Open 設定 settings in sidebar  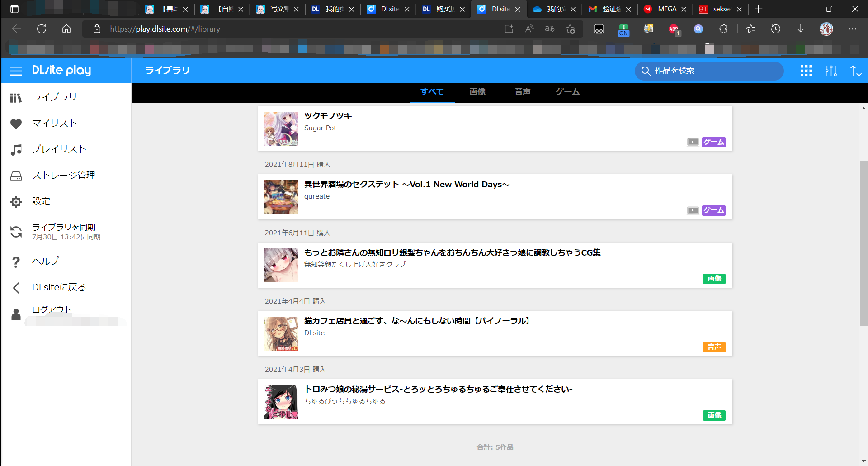[x=41, y=201]
